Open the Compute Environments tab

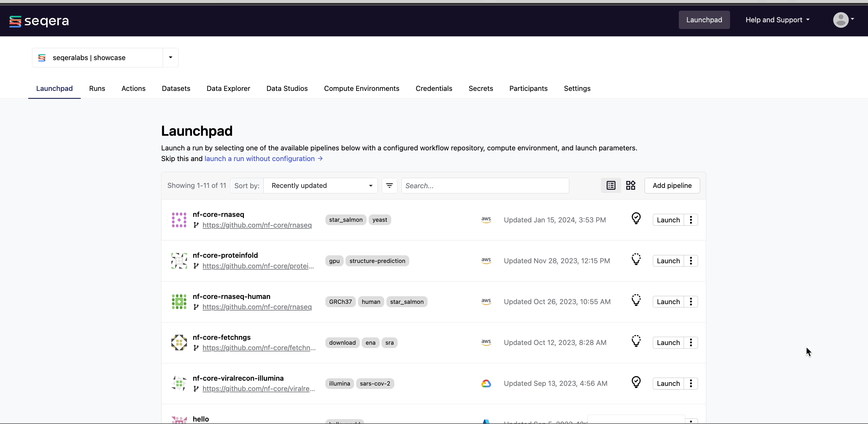[x=362, y=88]
